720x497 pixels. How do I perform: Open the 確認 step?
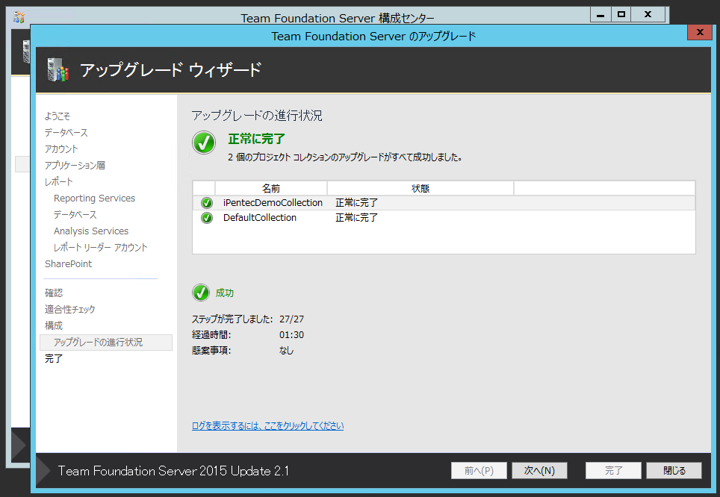point(53,293)
